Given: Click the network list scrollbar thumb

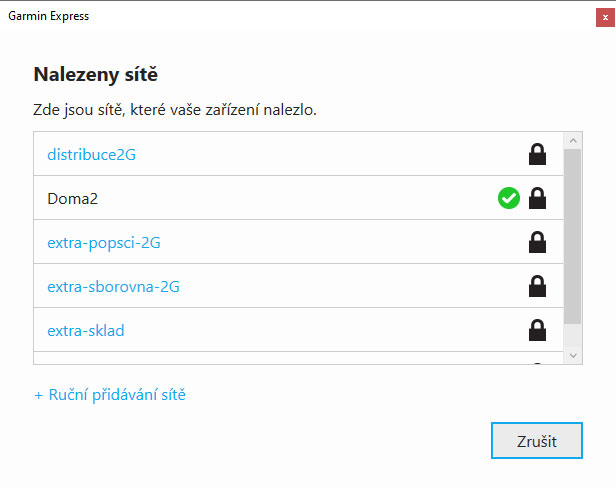Looking at the screenshot, I should click(573, 236).
